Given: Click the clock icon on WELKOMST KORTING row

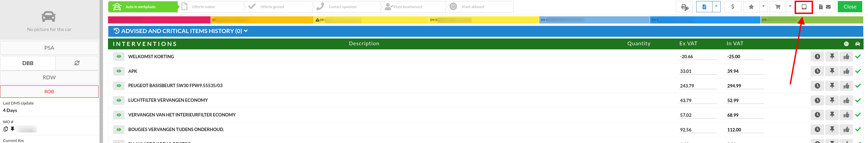Looking at the screenshot, I should click(x=817, y=57).
